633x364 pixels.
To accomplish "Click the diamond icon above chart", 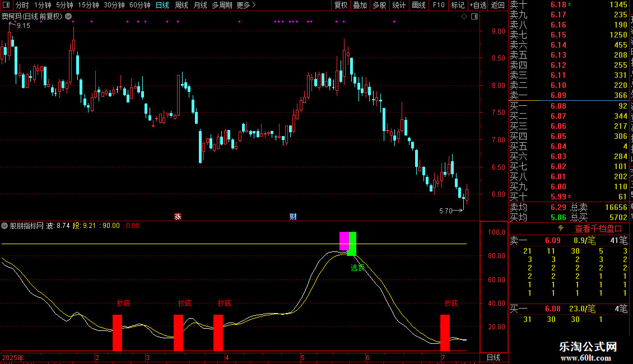I will click(x=464, y=17).
